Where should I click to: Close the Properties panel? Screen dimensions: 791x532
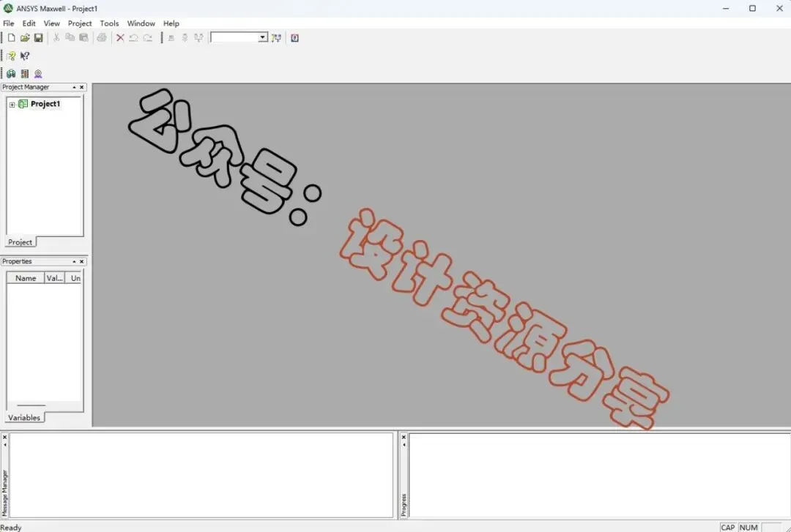click(82, 262)
